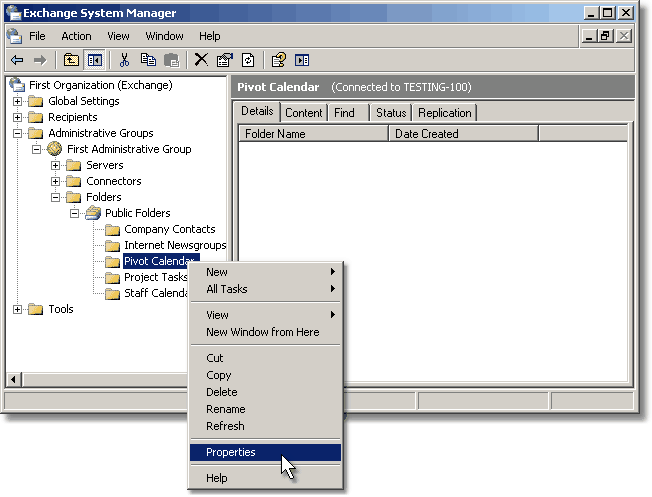Open the View menu in menu bar
Screen dimensions: 652x497
118,36
